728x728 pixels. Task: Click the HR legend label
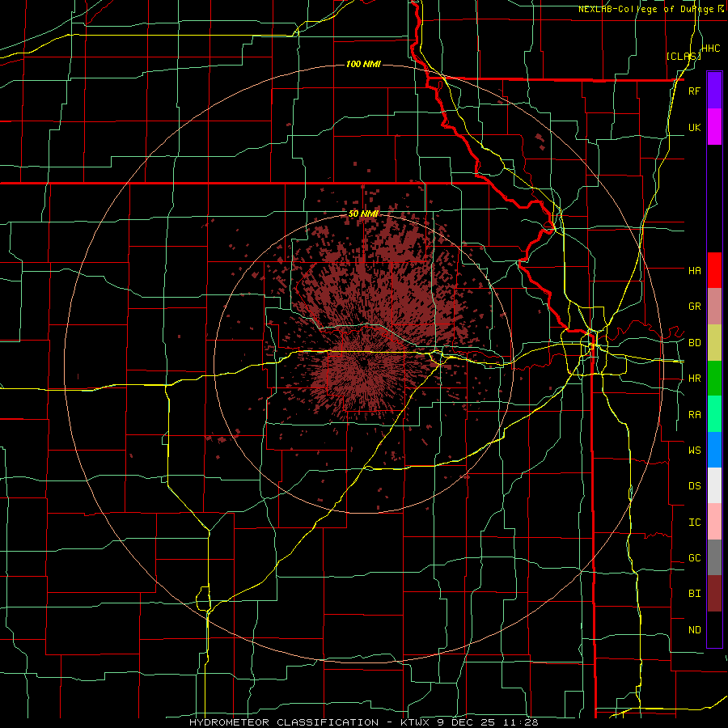point(694,379)
